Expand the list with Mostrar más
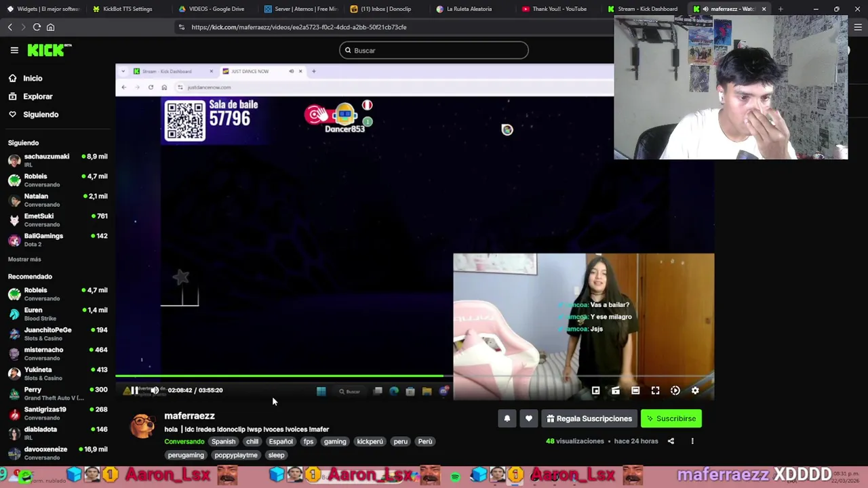 [x=24, y=260]
